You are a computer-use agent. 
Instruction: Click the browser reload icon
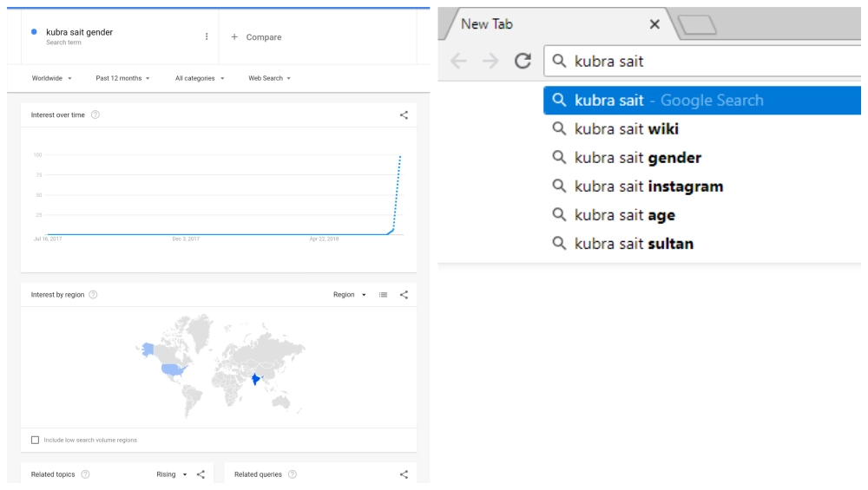523,61
